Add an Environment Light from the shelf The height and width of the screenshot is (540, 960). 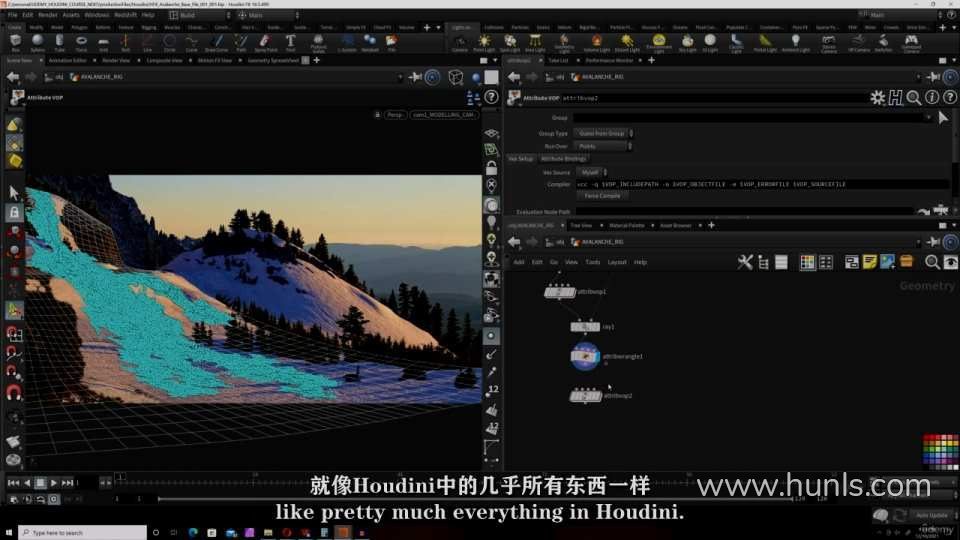659,42
